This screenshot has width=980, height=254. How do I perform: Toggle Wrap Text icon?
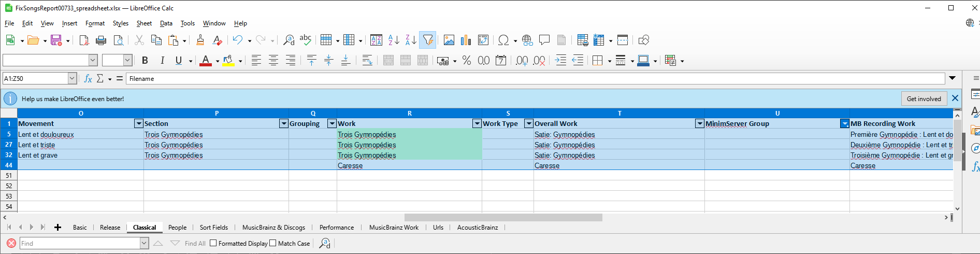point(367,61)
